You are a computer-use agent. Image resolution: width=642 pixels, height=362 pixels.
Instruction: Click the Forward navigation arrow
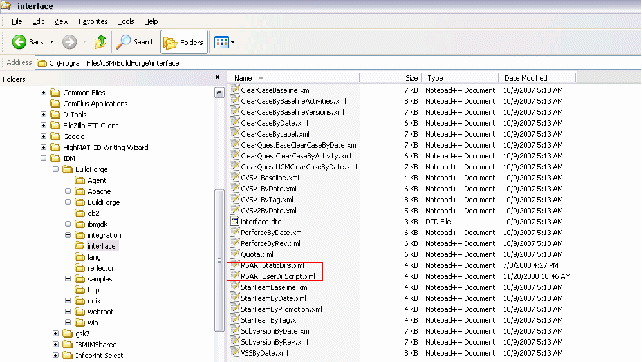pos(69,42)
